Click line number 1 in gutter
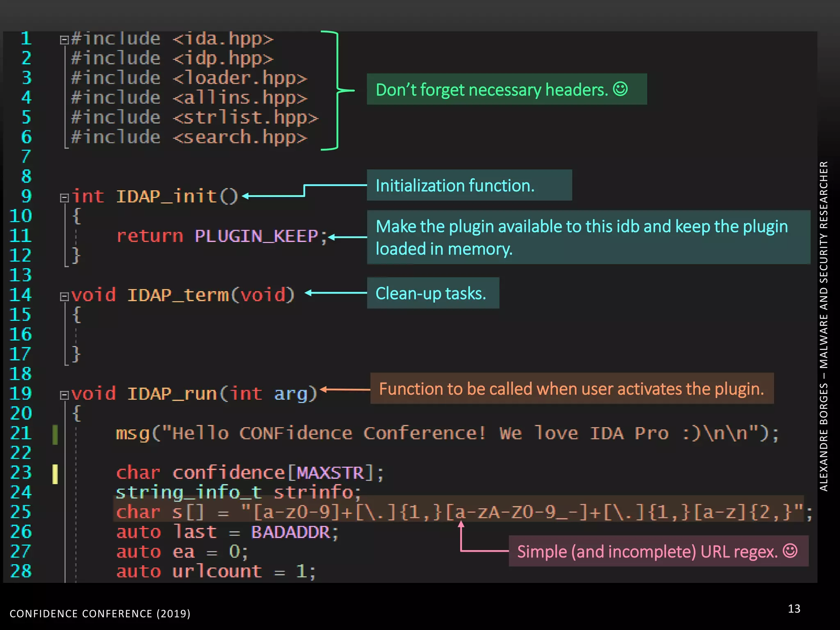Screen dimensions: 840x630 26,39
